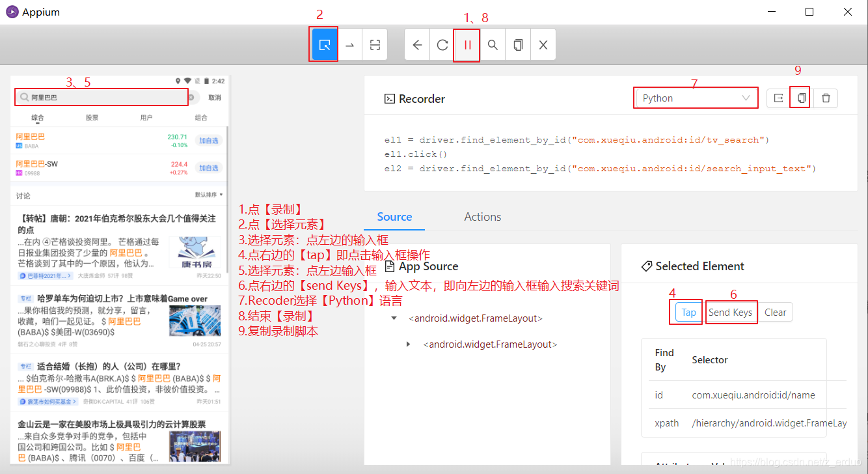Screen dimensions: 868x474
Task: Switch to Tap By Coordinates mode
Action: point(375,45)
